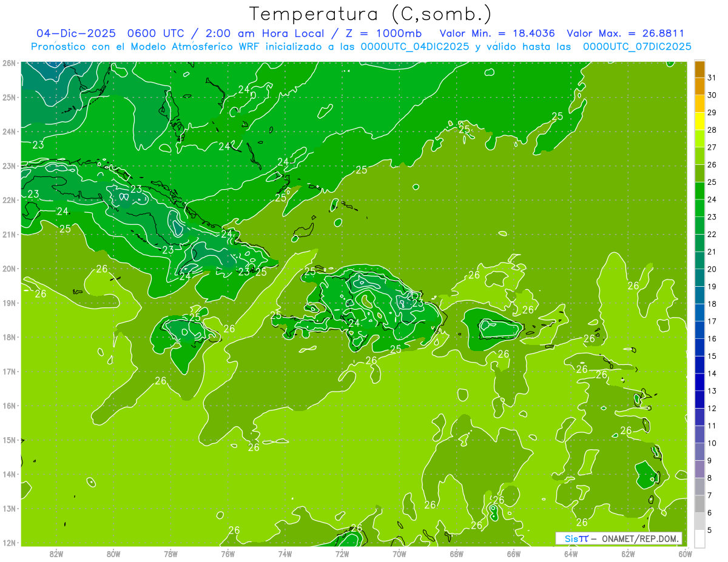Click the 'Temperatura (C,somb.)' chart title
Screen dimensions: 728x562
[370, 13]
